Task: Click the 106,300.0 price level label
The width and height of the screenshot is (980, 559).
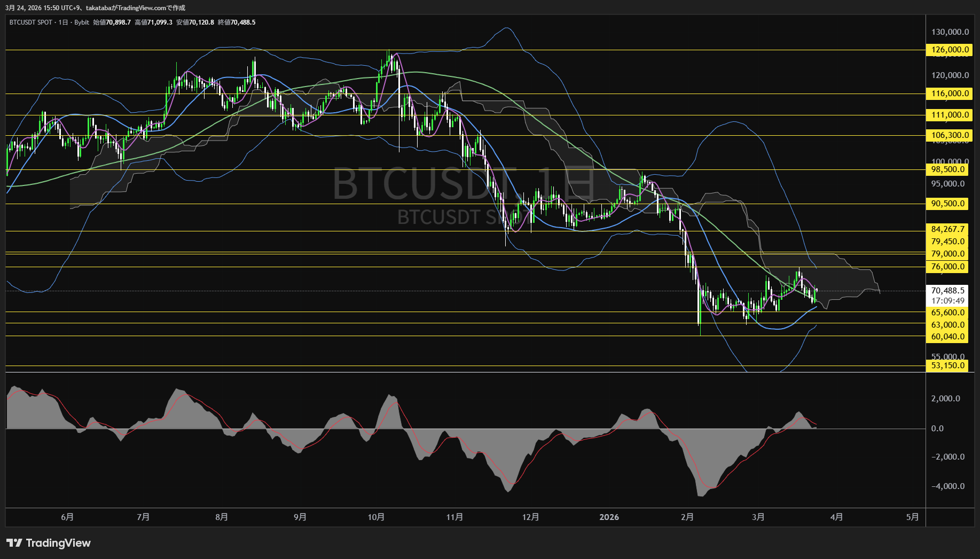Action: click(x=949, y=135)
